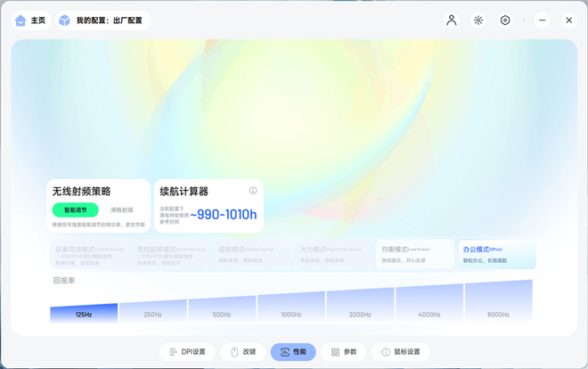Open the 我的配置 profile cube icon
This screenshot has width=588, height=369.
tap(64, 20)
